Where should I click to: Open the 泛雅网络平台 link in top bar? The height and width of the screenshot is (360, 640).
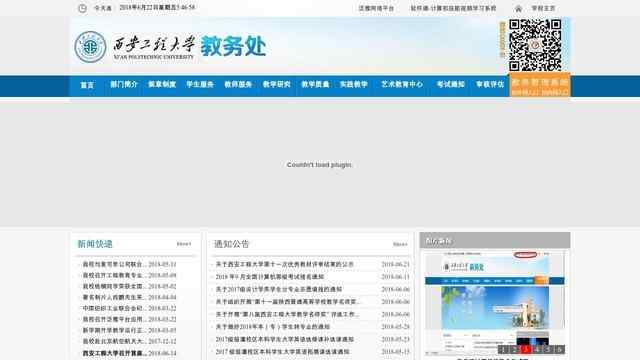[376, 8]
